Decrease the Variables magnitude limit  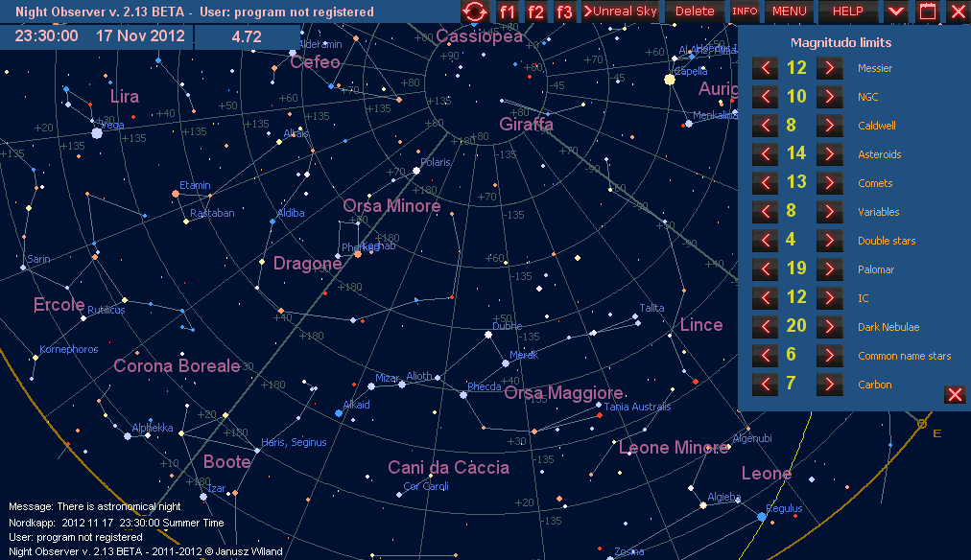coord(766,212)
